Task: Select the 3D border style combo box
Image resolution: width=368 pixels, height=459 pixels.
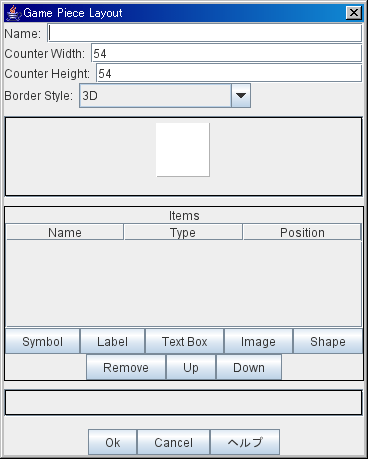Action: [x=165, y=96]
